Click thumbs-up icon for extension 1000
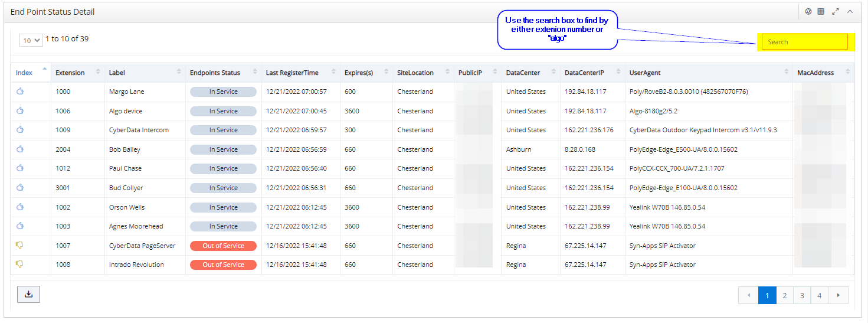The height and width of the screenshot is (323, 868). point(19,92)
